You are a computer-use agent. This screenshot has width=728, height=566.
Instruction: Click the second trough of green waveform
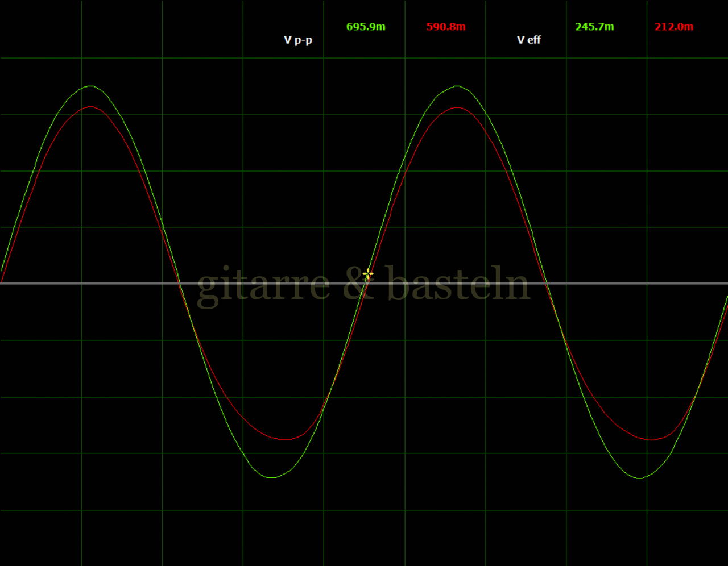pyautogui.click(x=640, y=478)
